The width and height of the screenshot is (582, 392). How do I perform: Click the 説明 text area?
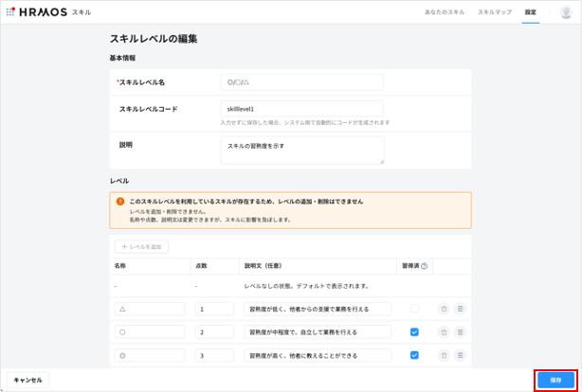301,150
